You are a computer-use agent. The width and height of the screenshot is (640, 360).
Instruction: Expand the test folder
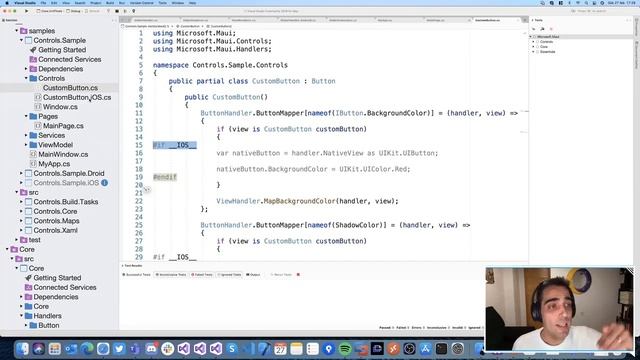coord(17,240)
